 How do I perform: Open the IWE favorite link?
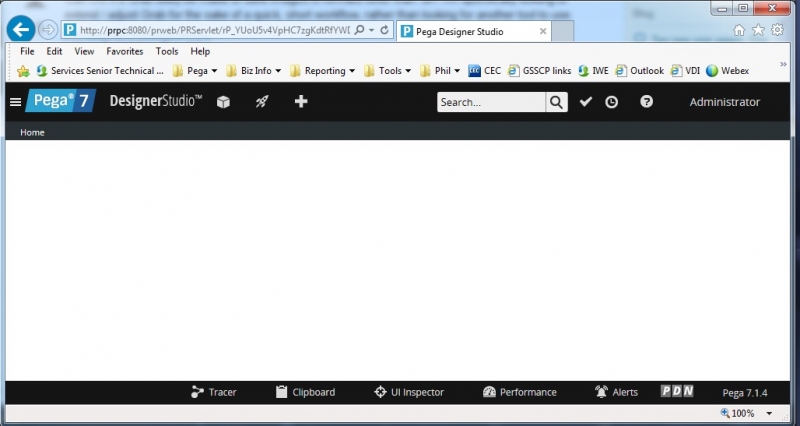(x=593, y=71)
